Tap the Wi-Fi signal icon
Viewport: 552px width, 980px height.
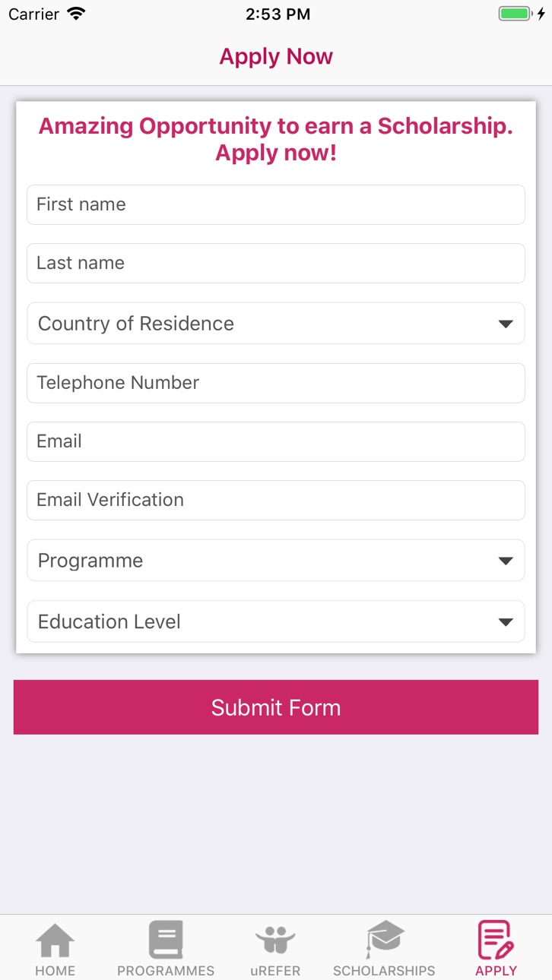coord(76,14)
